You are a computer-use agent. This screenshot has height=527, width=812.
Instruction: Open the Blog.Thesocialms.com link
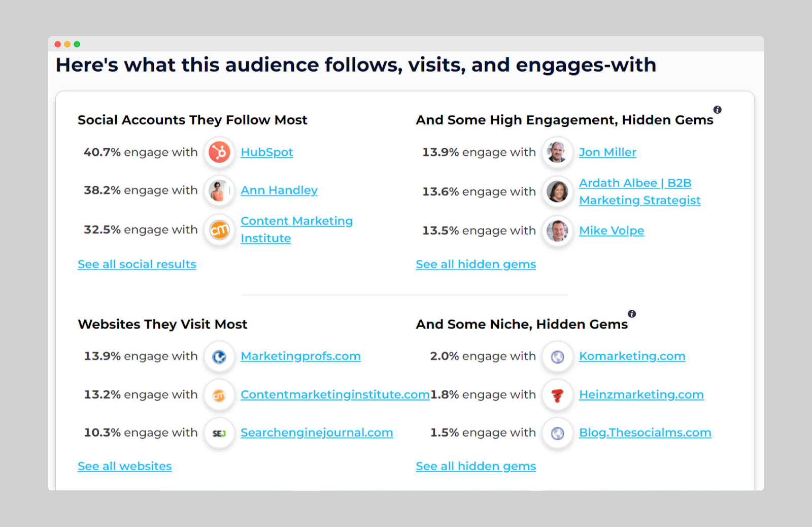coord(645,433)
